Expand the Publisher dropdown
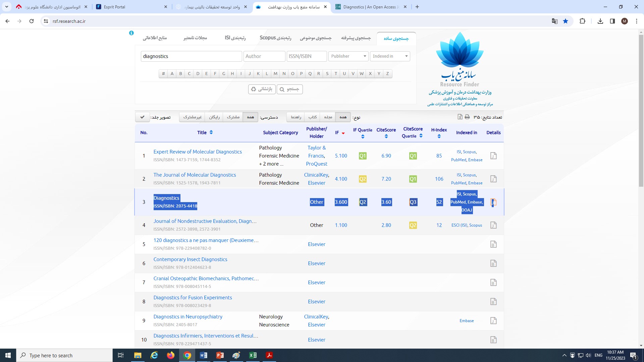 point(348,56)
